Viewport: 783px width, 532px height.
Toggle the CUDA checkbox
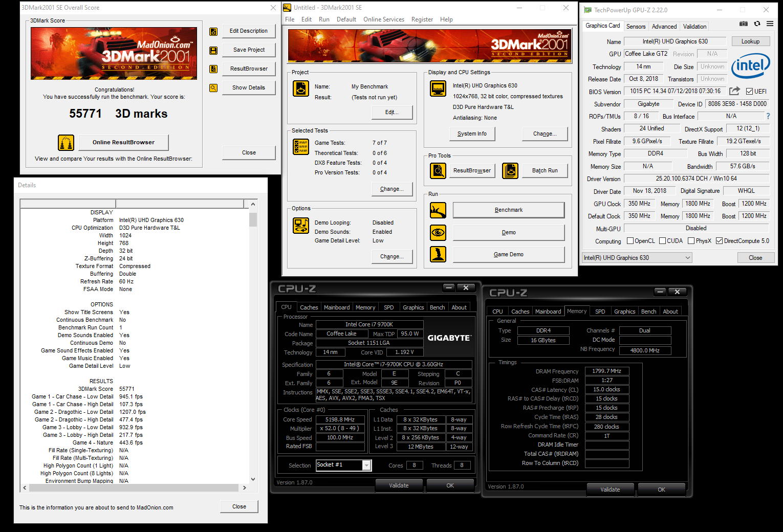tap(662, 241)
